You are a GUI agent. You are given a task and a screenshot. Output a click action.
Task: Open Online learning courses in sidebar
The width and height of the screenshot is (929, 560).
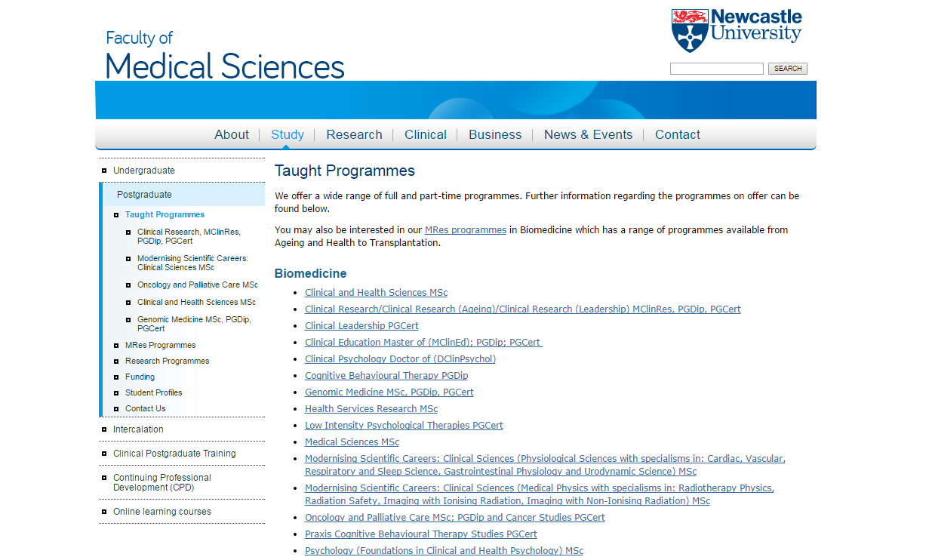[161, 512]
